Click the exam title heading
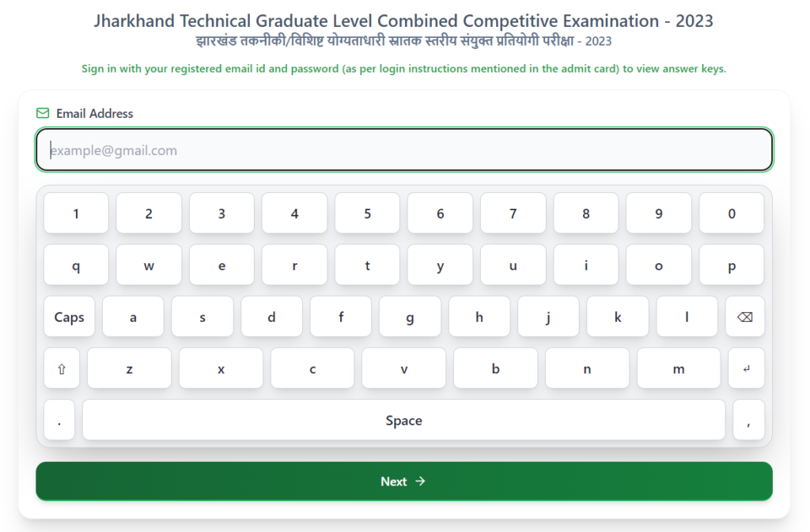The width and height of the screenshot is (810, 532). [405, 21]
